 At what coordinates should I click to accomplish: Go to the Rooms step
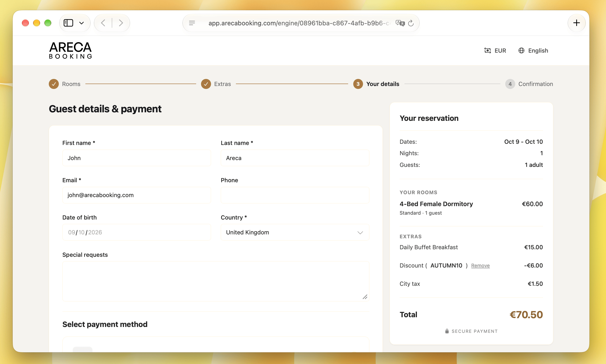click(65, 84)
